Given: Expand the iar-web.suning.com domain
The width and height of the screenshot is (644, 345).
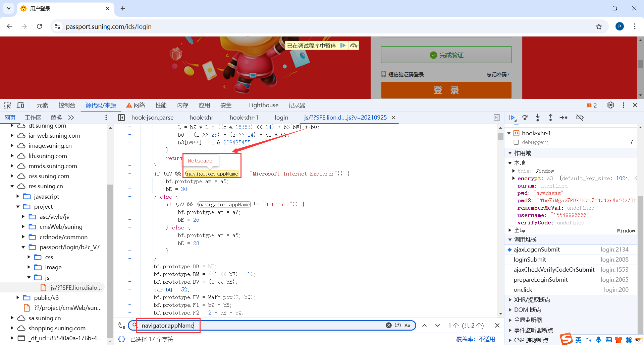Looking at the screenshot, I should pos(12,135).
